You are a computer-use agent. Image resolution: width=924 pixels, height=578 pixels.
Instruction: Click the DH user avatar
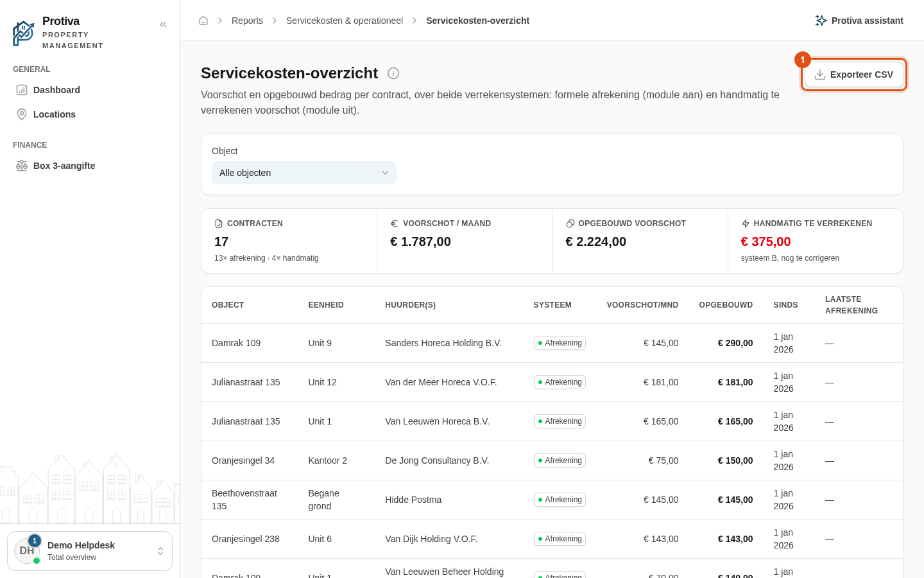point(27,551)
